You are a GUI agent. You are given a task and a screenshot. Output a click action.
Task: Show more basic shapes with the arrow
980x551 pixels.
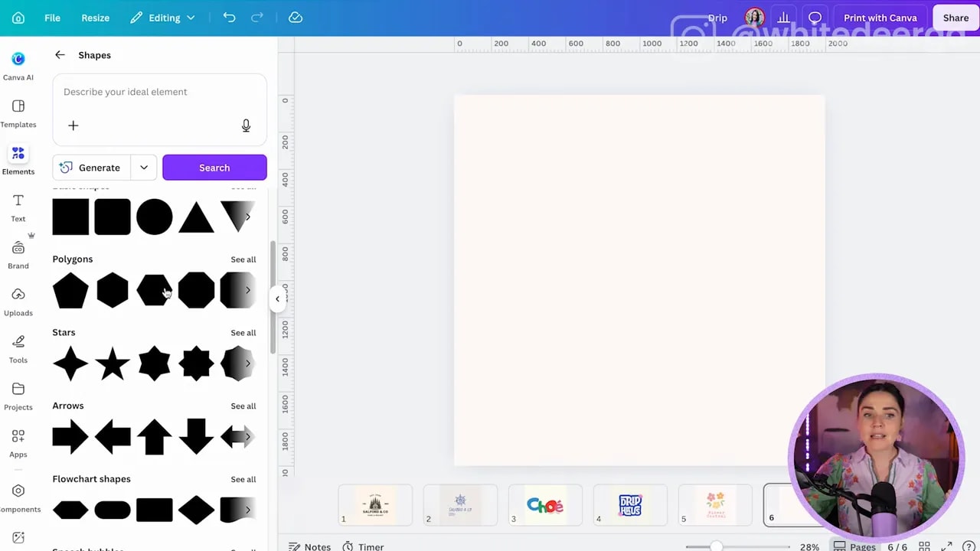click(247, 217)
